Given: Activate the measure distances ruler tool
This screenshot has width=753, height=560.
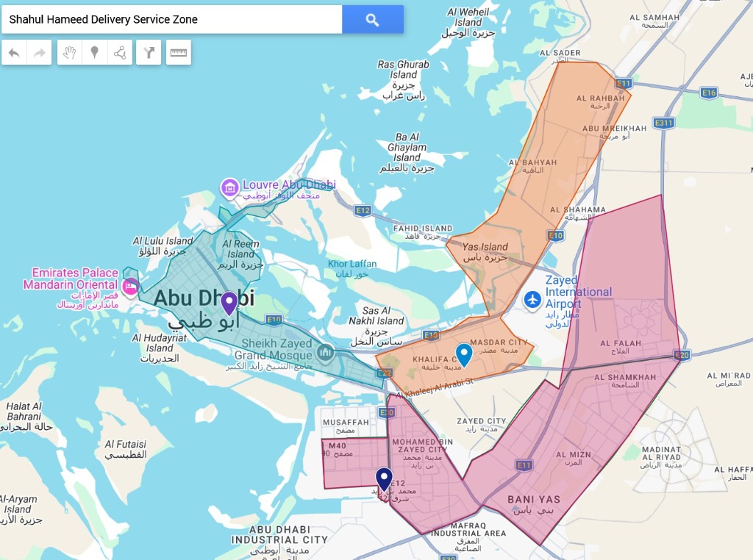Looking at the screenshot, I should 178,52.
